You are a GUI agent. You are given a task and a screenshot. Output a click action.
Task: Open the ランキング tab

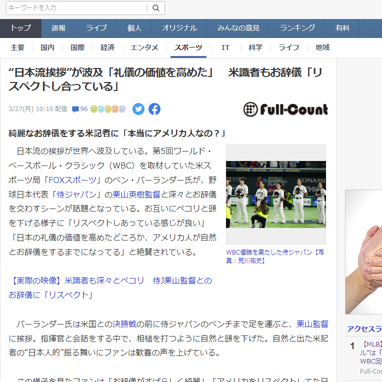tap(298, 28)
